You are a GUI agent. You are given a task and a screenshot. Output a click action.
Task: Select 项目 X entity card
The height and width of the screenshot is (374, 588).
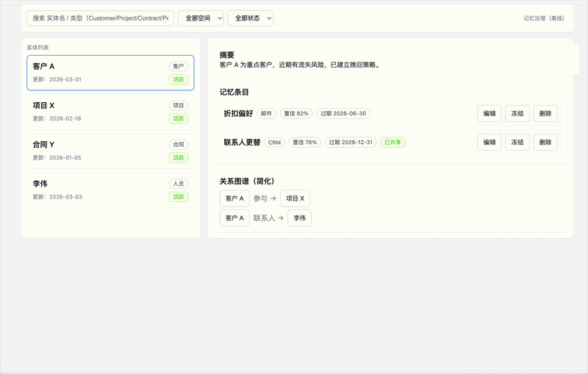coord(110,112)
